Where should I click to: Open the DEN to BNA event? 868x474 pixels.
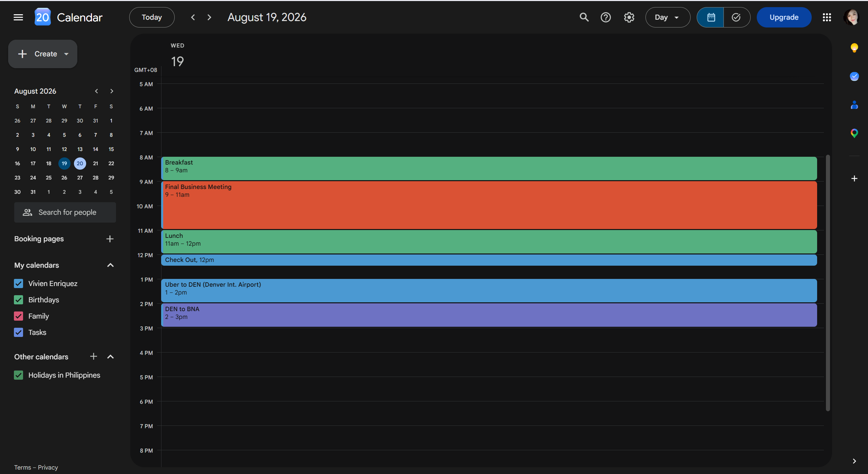tap(489, 315)
